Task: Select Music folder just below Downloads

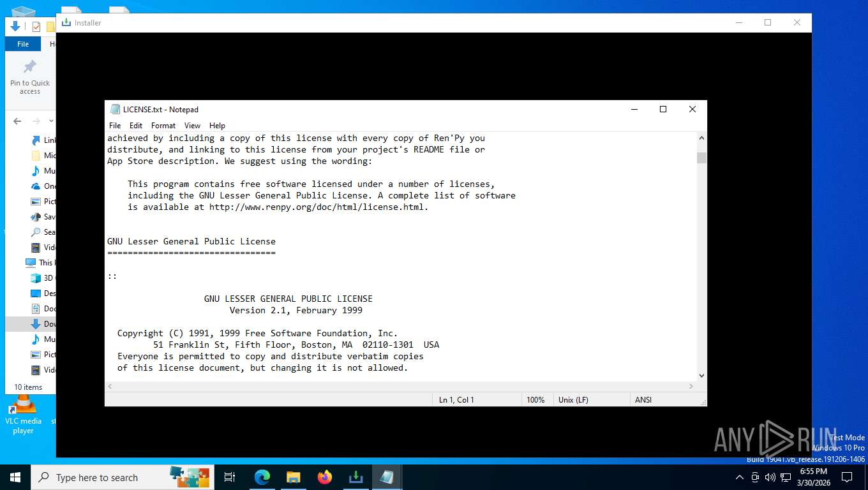Action: click(43, 339)
